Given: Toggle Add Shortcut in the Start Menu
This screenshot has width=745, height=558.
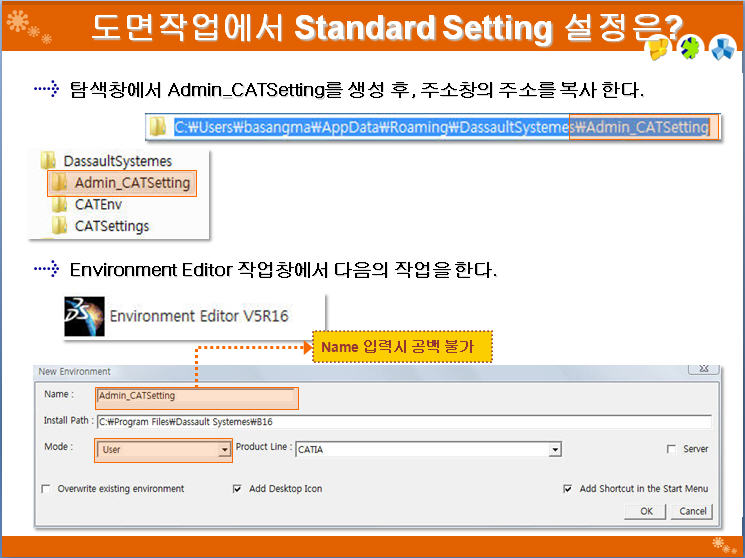Looking at the screenshot, I should coord(568,489).
